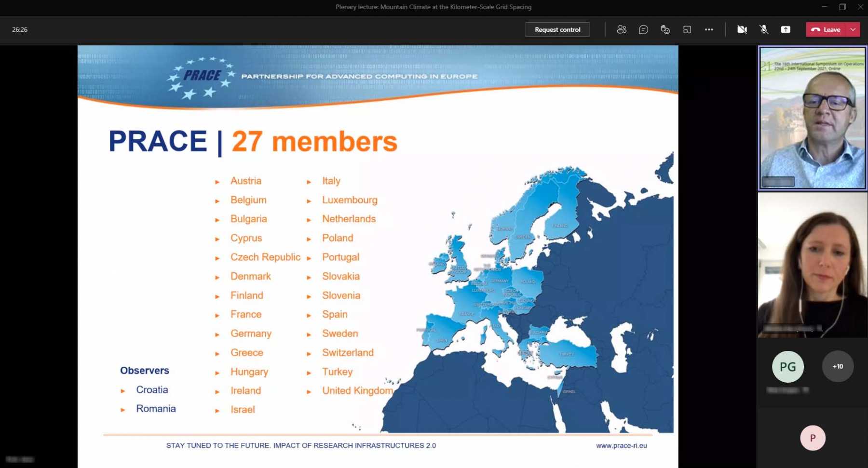Open the breakout rooms icon
The width and height of the screenshot is (868, 468).
[687, 29]
